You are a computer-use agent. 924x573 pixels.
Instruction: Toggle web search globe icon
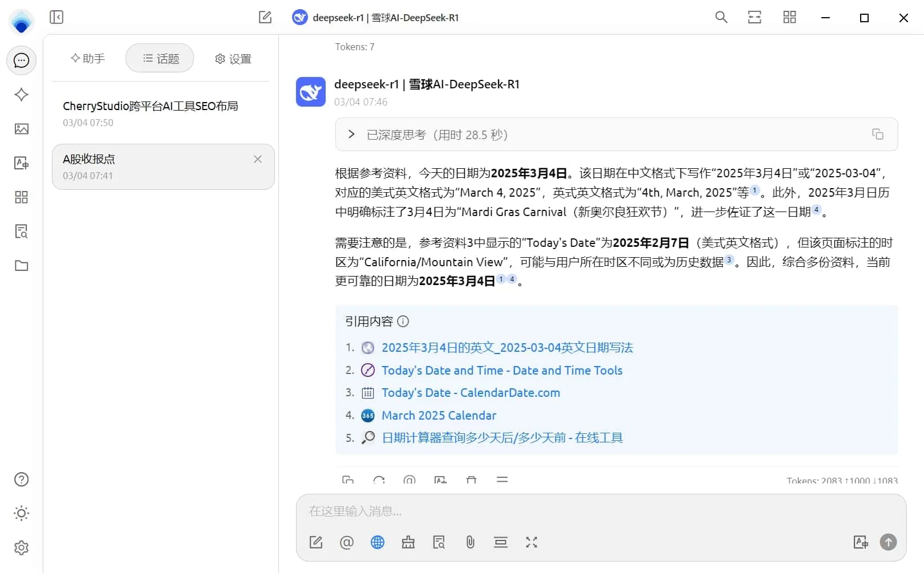pyautogui.click(x=378, y=542)
